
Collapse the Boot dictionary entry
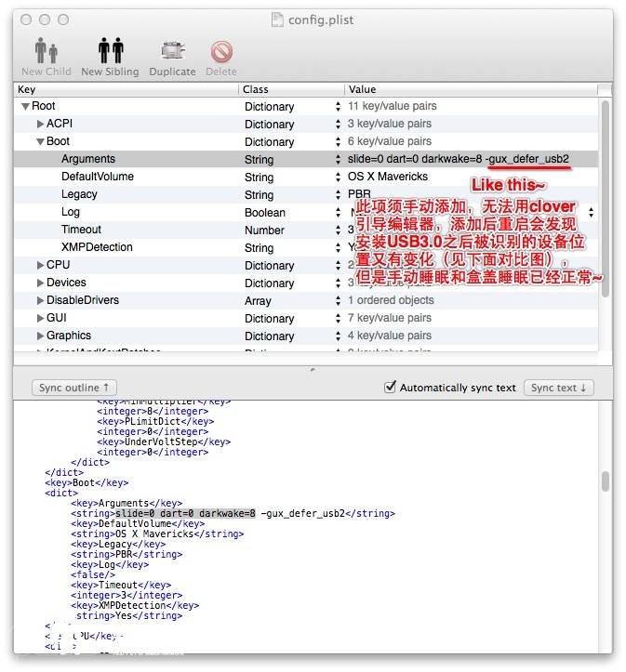click(40, 142)
